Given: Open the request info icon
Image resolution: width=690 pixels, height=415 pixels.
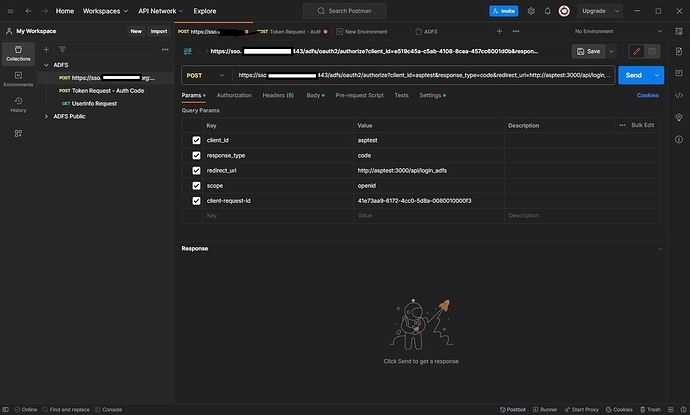Looking at the screenshot, I should [679, 139].
